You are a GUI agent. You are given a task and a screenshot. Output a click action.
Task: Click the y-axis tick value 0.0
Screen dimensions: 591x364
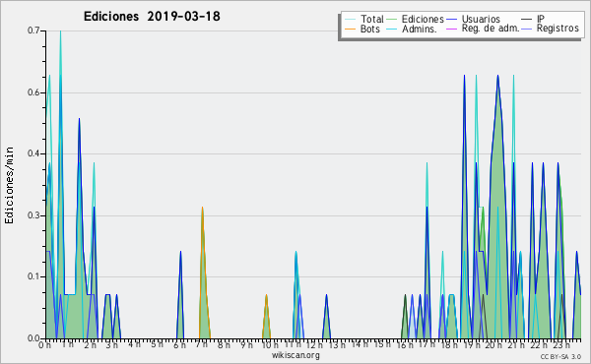tap(33, 338)
